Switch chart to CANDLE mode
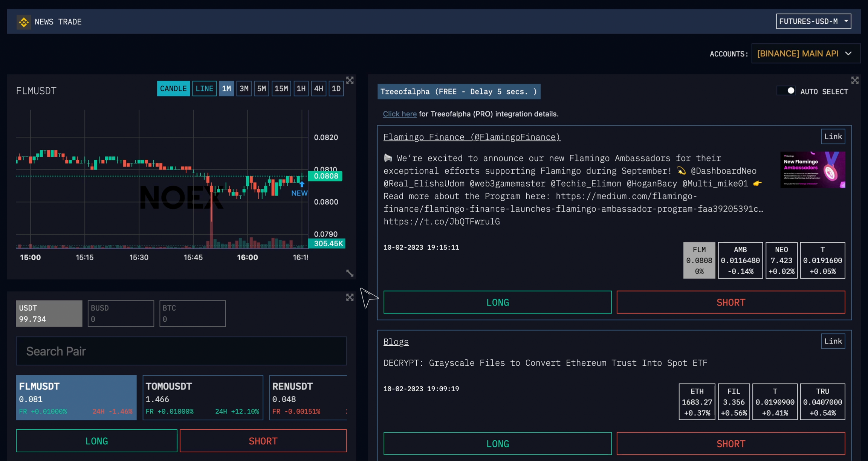 tap(173, 89)
